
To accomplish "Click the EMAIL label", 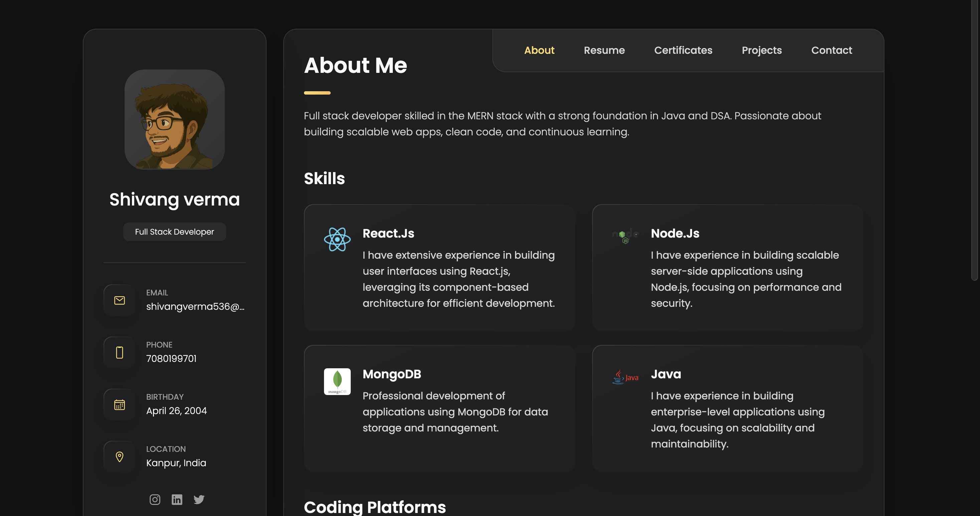I will 157,293.
